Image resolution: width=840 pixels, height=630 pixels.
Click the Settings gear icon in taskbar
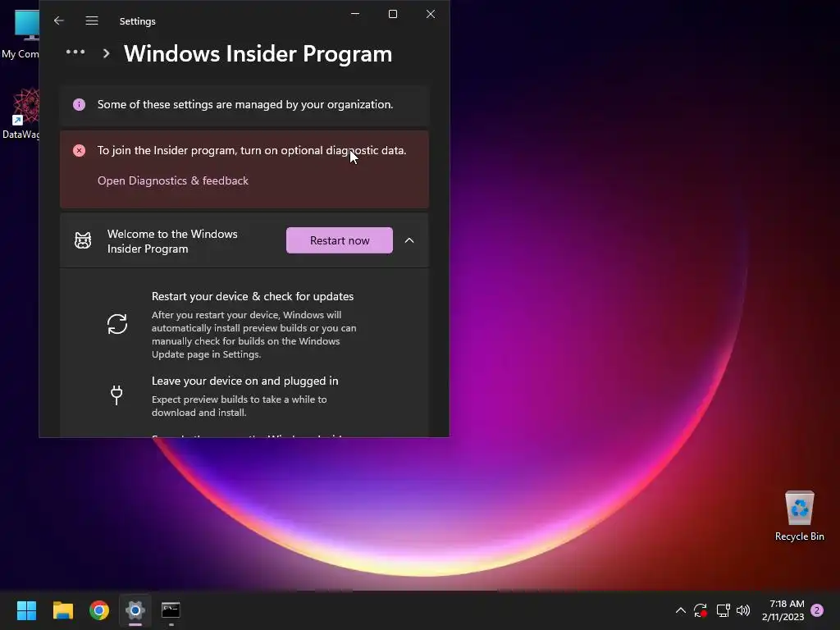tap(135, 610)
